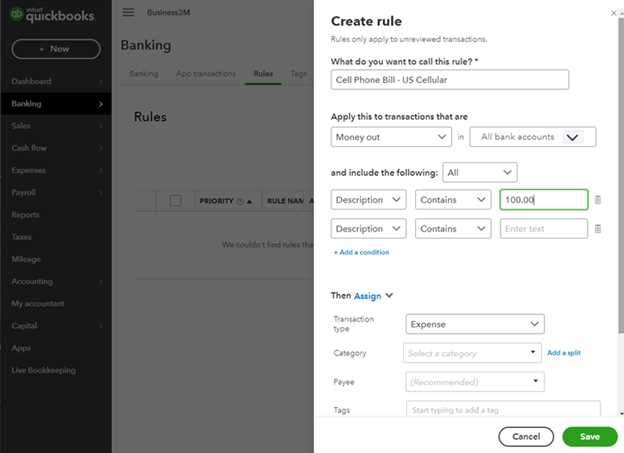Image resolution: width=624 pixels, height=453 pixels.
Task: Open Cash flow in the sidebar
Action: tap(56, 148)
